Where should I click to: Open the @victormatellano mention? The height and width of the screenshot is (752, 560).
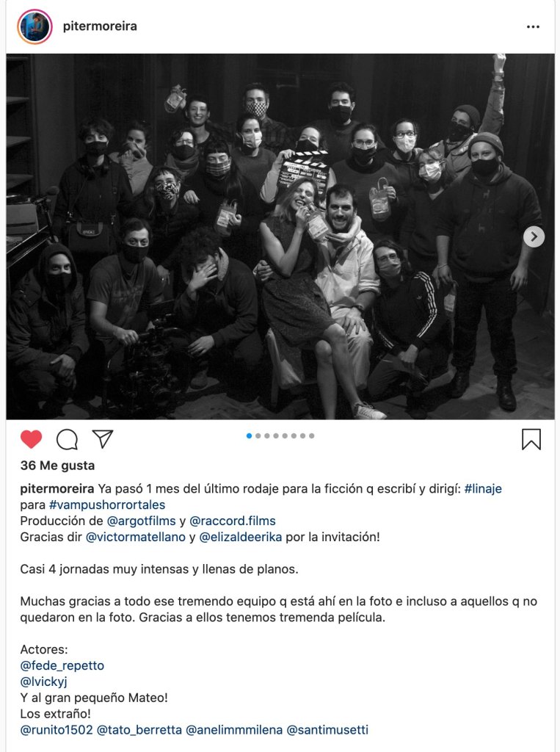136,537
